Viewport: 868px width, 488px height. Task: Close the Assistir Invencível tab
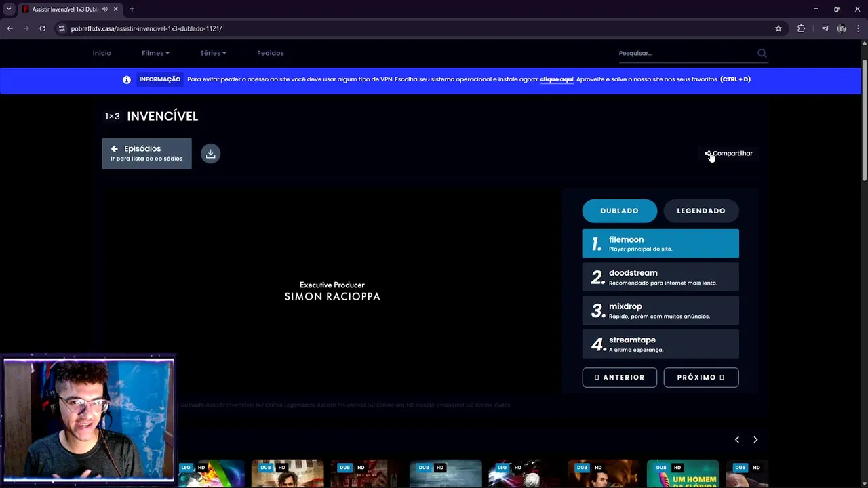coord(116,9)
